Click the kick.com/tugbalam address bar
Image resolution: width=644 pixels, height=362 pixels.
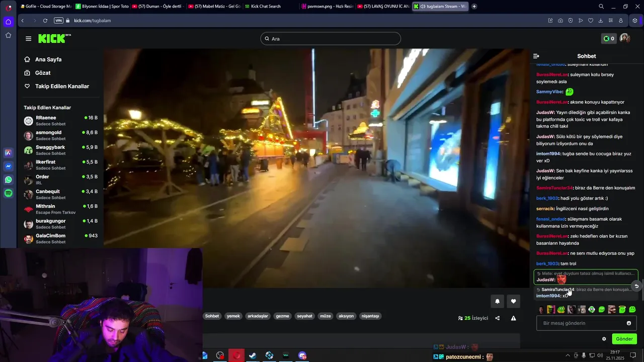[x=92, y=21]
